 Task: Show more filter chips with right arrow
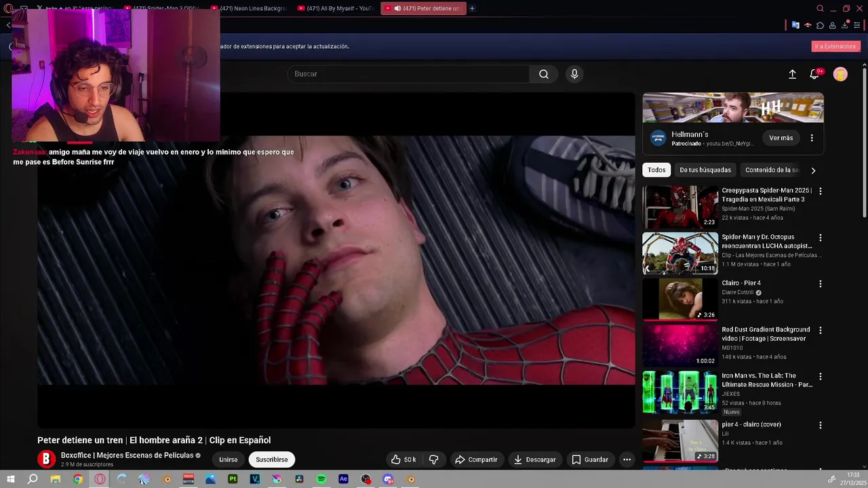point(813,170)
